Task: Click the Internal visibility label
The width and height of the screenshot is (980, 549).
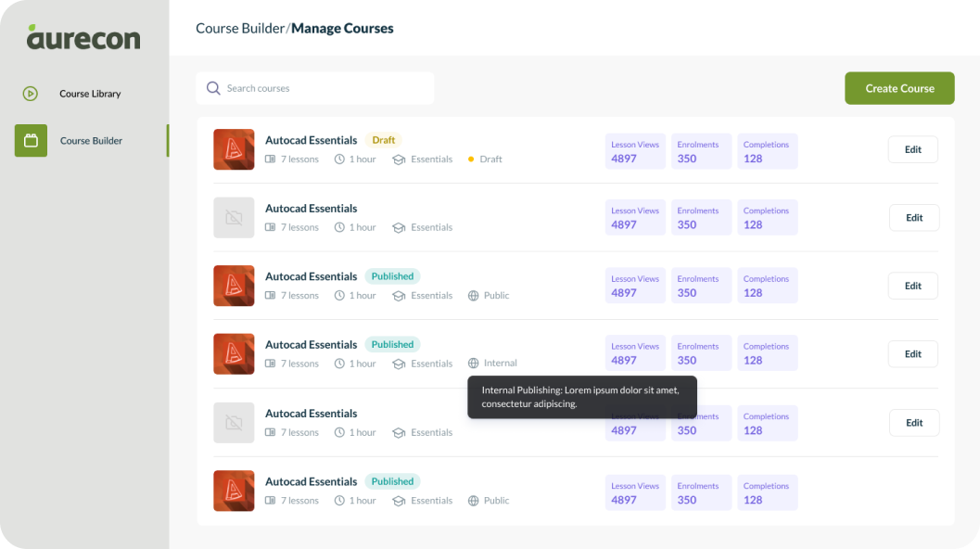Action: 500,364
